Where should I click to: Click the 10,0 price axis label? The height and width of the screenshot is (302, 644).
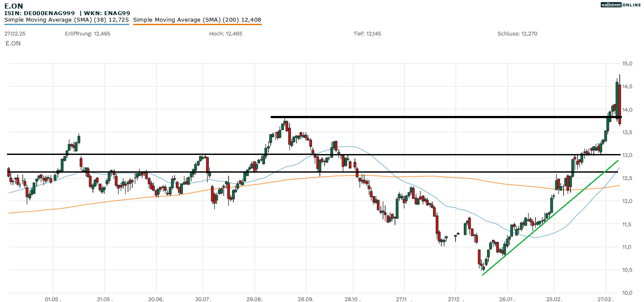click(x=626, y=293)
